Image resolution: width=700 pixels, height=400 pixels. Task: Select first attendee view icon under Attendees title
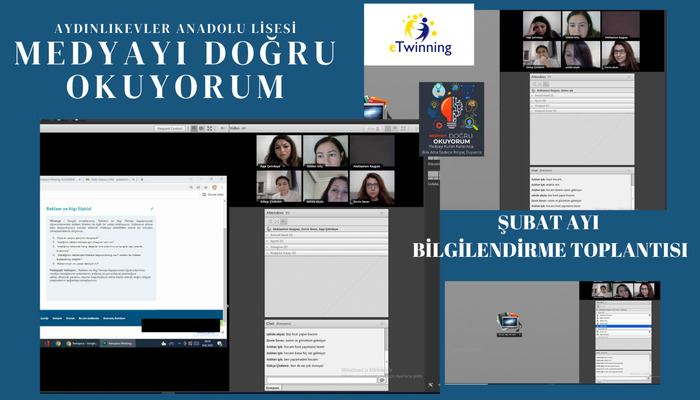[270, 221]
